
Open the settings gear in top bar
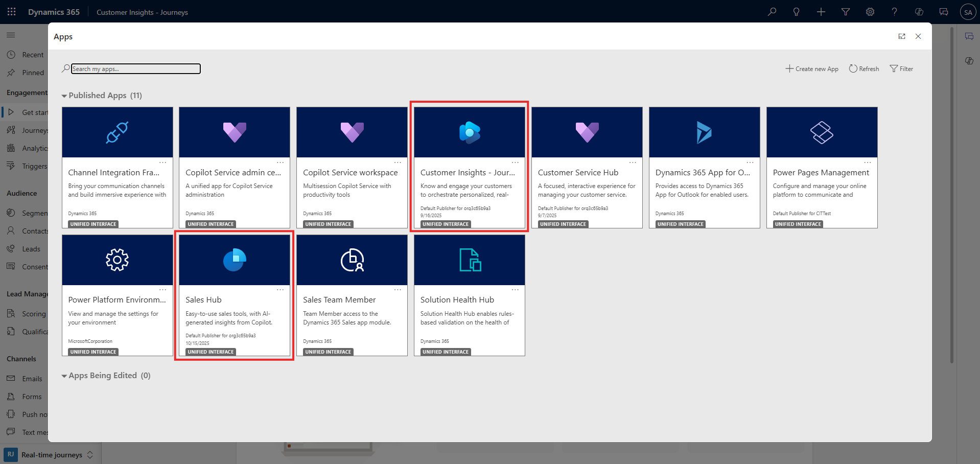click(870, 12)
